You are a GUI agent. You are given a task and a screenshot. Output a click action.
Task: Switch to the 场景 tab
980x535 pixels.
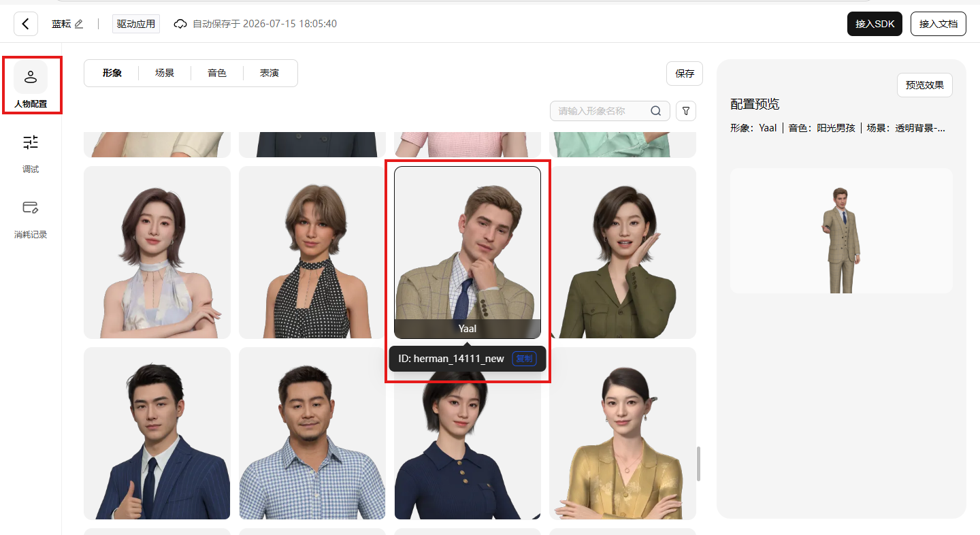tap(165, 73)
